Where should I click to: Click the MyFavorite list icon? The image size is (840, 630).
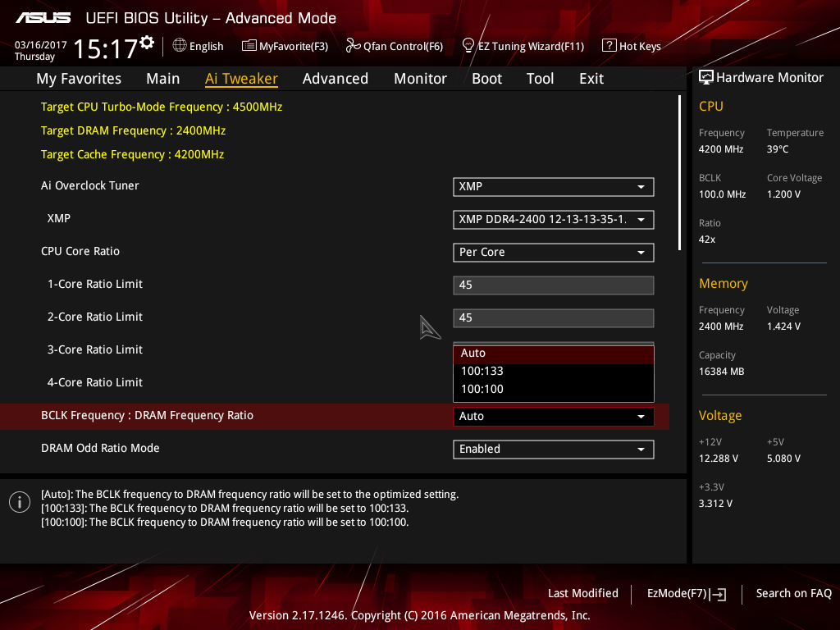pyautogui.click(x=249, y=46)
